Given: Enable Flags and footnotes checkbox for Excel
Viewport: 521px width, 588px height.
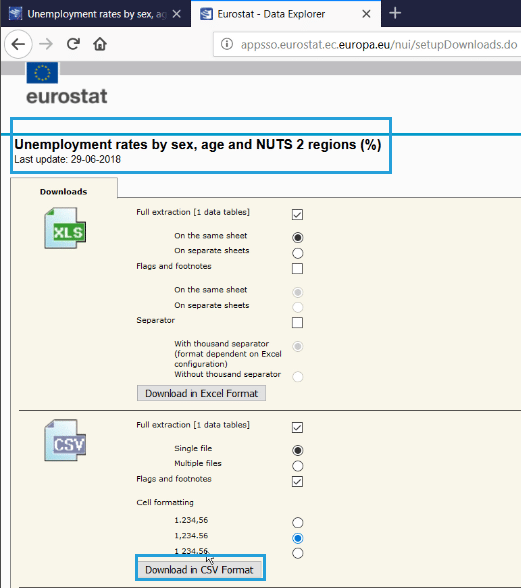Looking at the screenshot, I should 297,268.
